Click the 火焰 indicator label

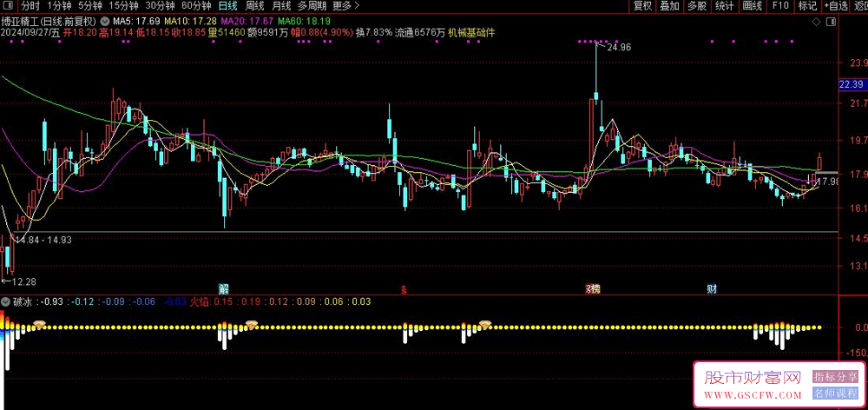tap(201, 302)
